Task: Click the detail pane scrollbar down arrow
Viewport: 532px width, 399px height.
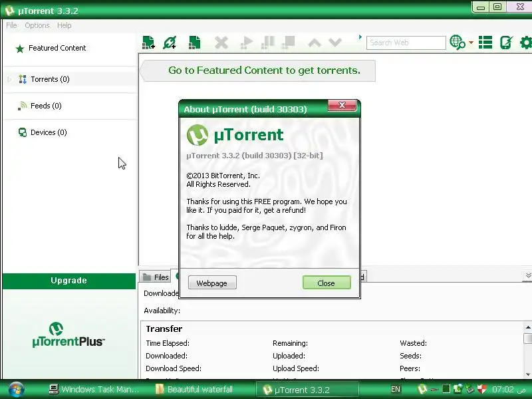Action: (528, 374)
